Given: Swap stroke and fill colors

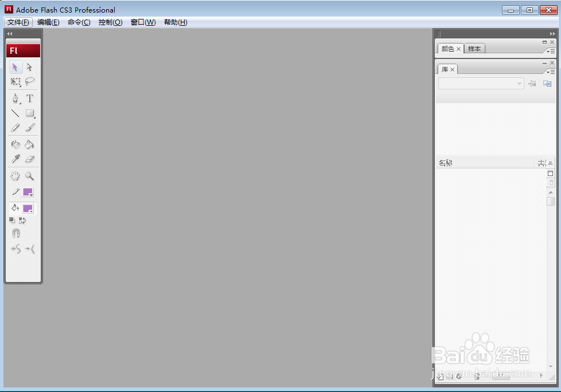Looking at the screenshot, I should tap(22, 221).
